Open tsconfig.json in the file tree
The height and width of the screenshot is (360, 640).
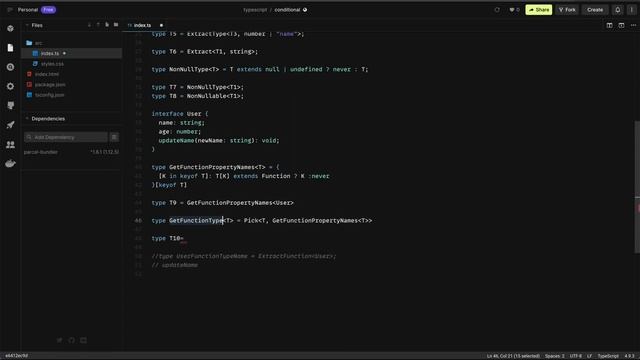pyautogui.click(x=49, y=95)
